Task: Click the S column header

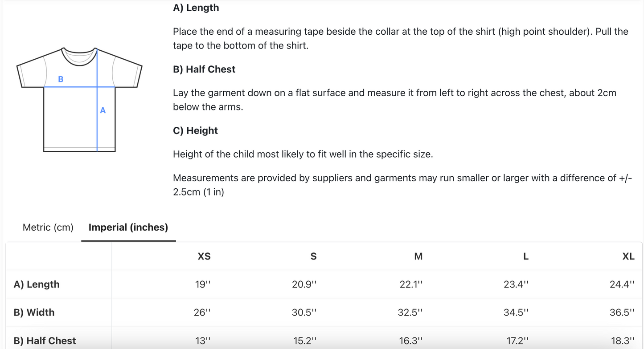Action: 313,256
